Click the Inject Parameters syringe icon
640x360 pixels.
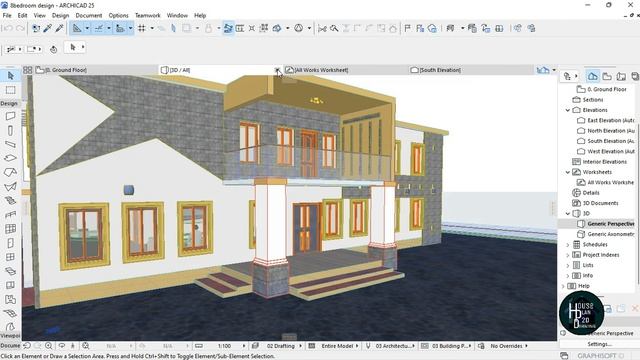pos(60,28)
